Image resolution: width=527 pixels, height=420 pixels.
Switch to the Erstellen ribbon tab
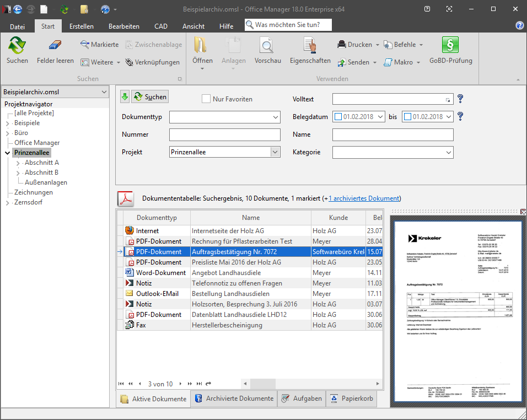[x=81, y=26]
